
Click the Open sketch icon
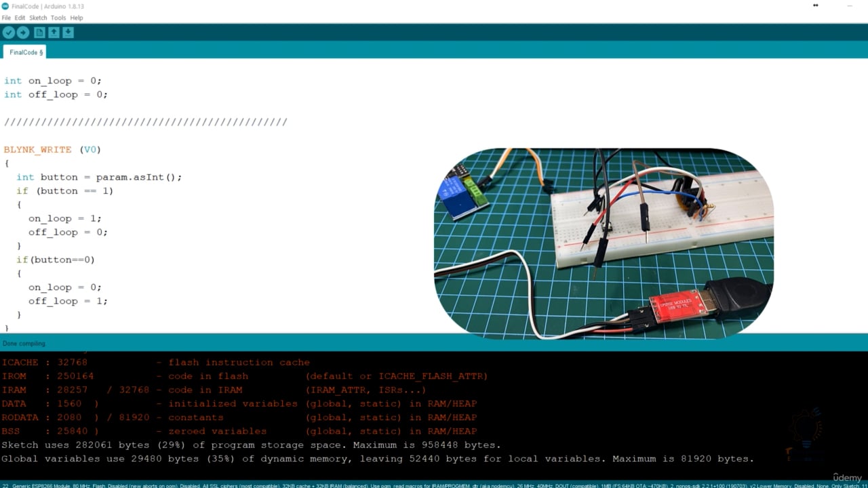(x=54, y=33)
